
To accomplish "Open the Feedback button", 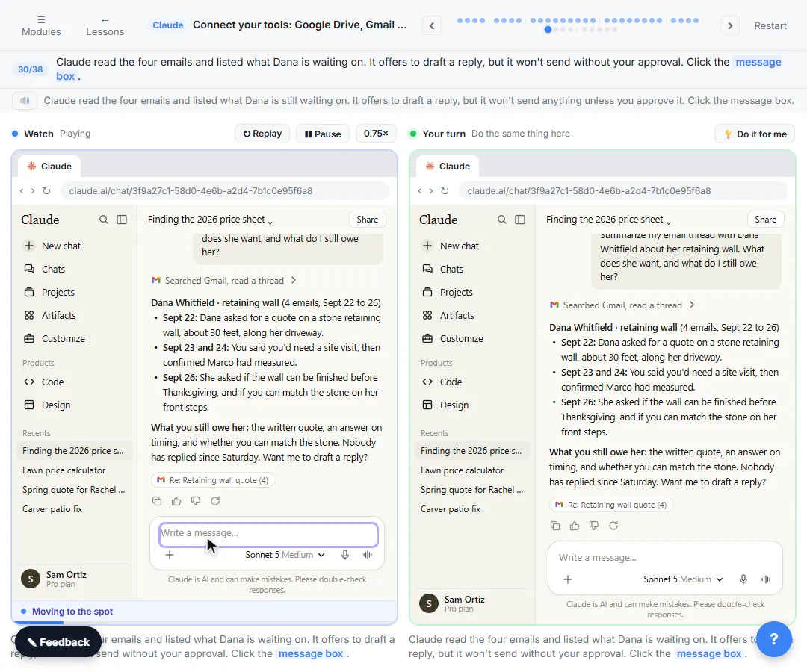I will (58, 641).
